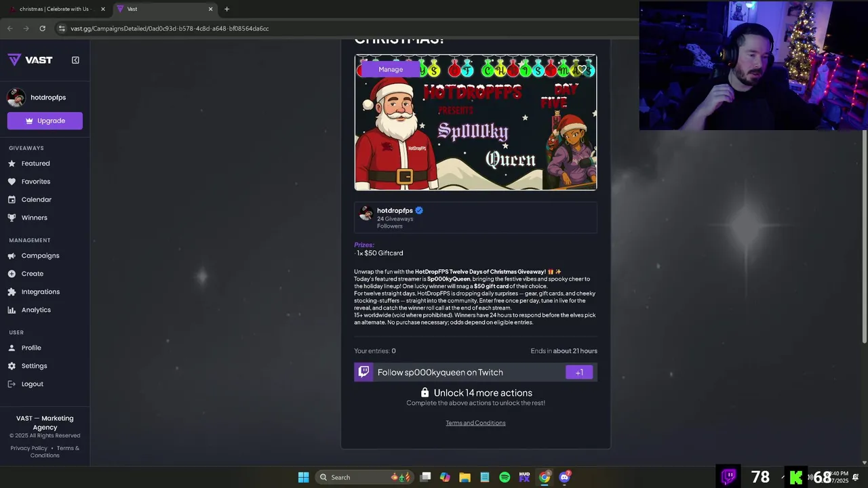Reload the page with refresh icon
The image size is (868, 488).
click(42, 28)
